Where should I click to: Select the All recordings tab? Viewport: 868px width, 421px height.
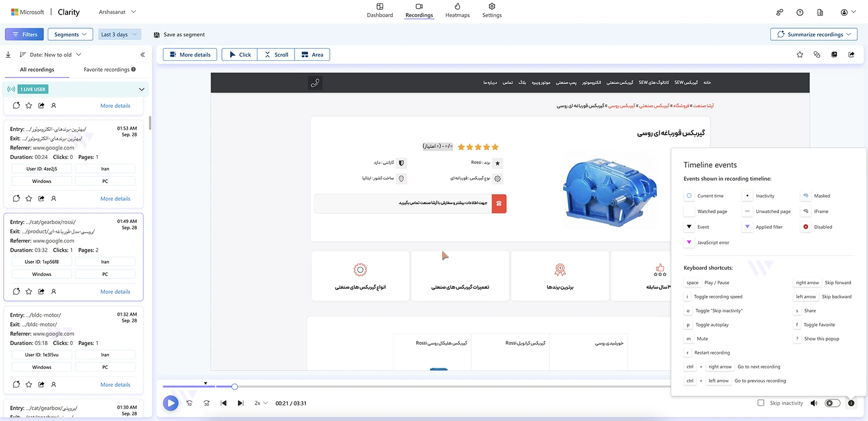37,70
